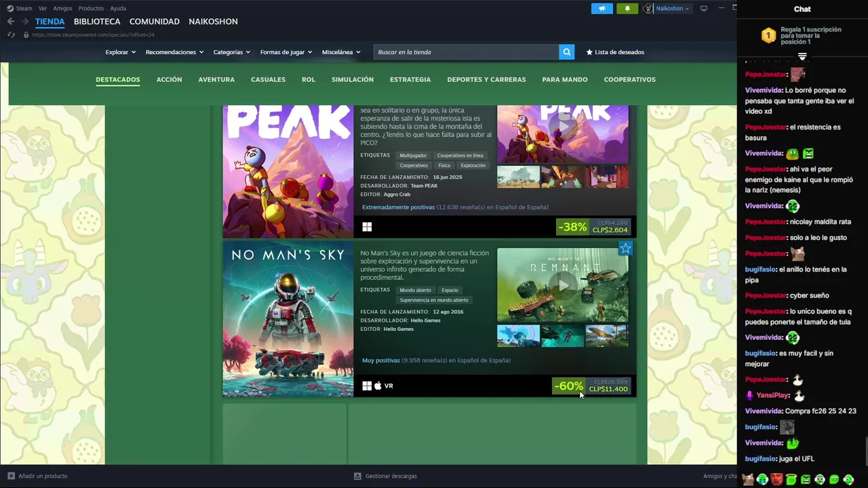Select the ROL category tab

pyautogui.click(x=309, y=79)
